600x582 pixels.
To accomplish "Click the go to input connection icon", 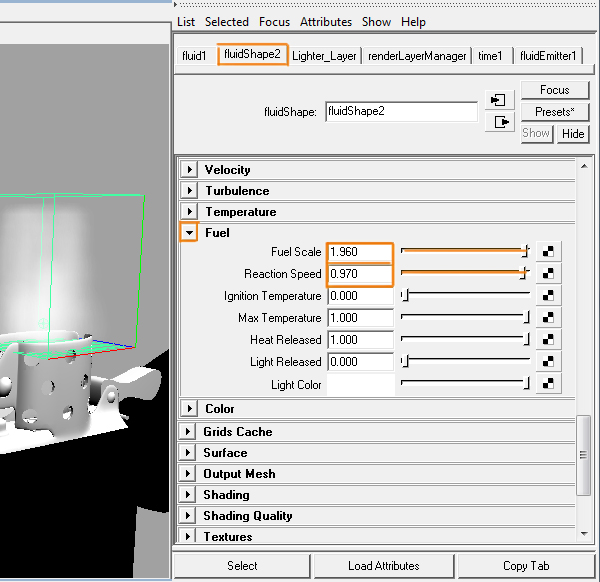I will (499, 101).
